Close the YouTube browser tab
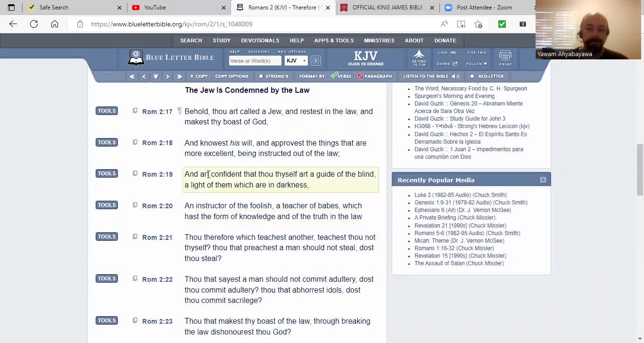 (223, 8)
